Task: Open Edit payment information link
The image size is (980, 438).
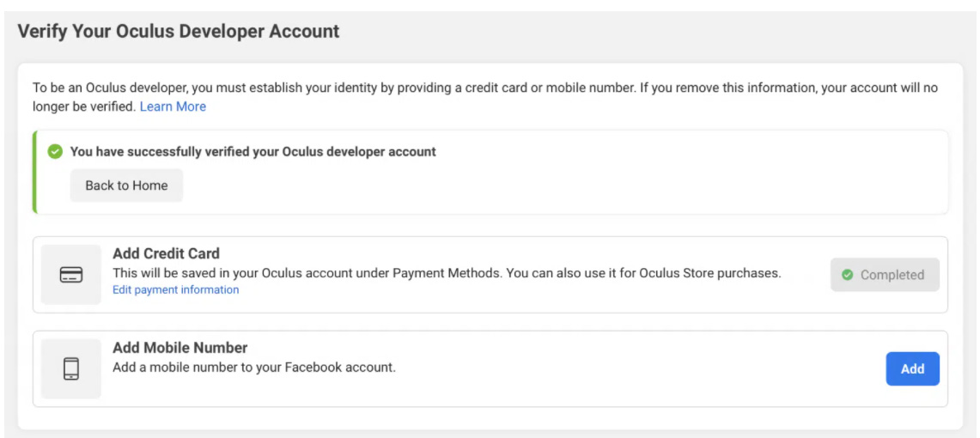Action: coord(176,290)
